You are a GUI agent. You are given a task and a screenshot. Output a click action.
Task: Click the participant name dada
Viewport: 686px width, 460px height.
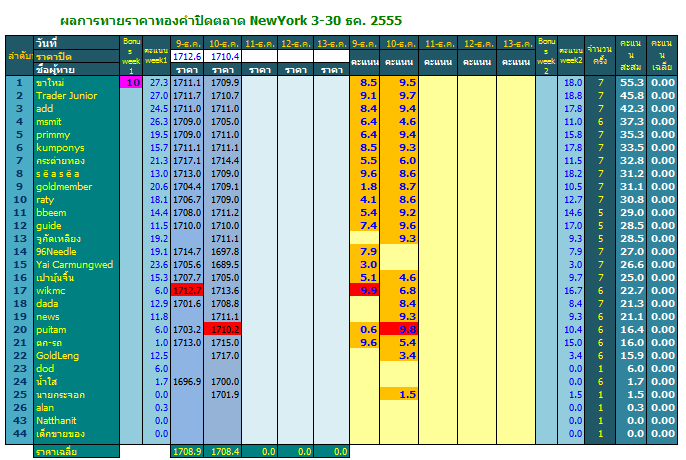47,304
